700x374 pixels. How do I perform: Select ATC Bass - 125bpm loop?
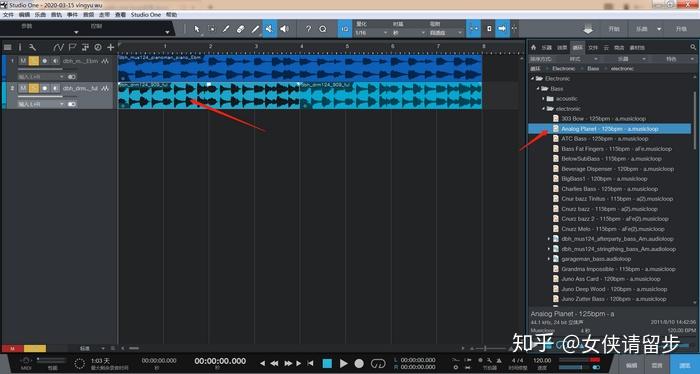click(x=604, y=139)
